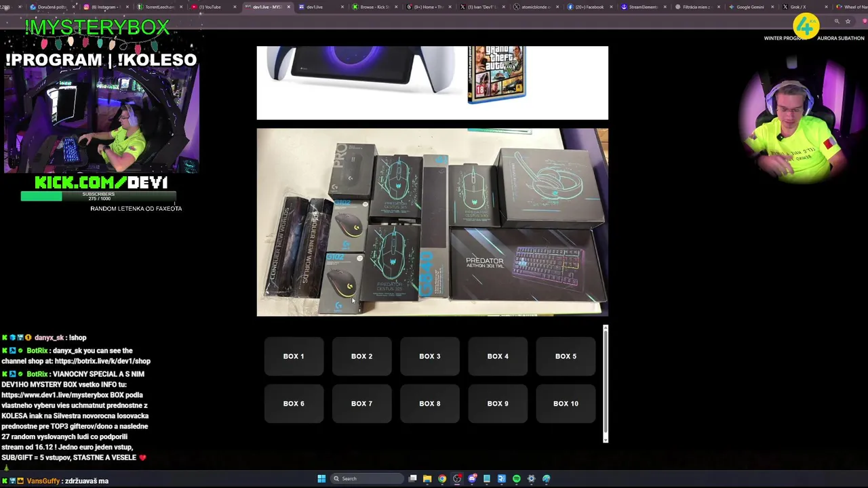Open Discord from taskbar
The image size is (868, 488).
click(472, 479)
